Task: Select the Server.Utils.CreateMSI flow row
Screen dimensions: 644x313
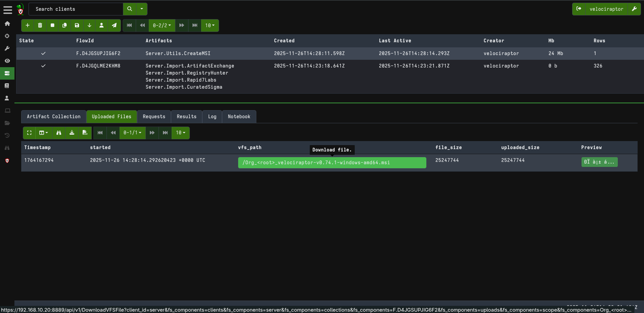Action: (178, 53)
